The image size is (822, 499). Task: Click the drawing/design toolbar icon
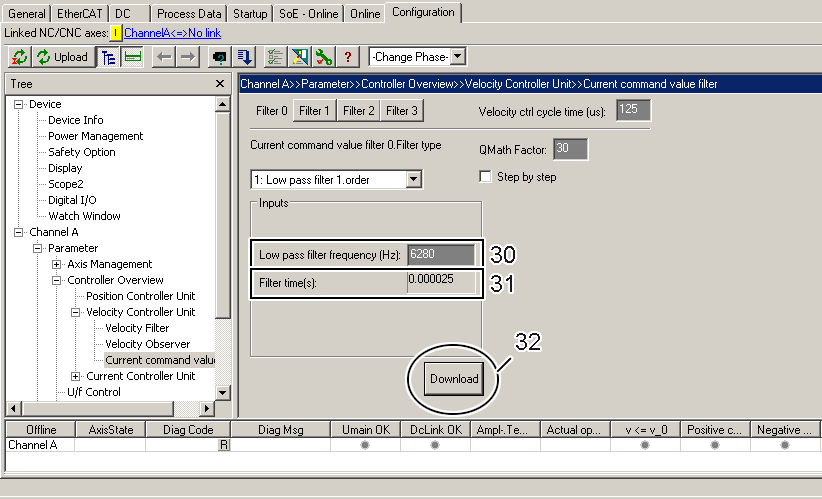tap(300, 57)
